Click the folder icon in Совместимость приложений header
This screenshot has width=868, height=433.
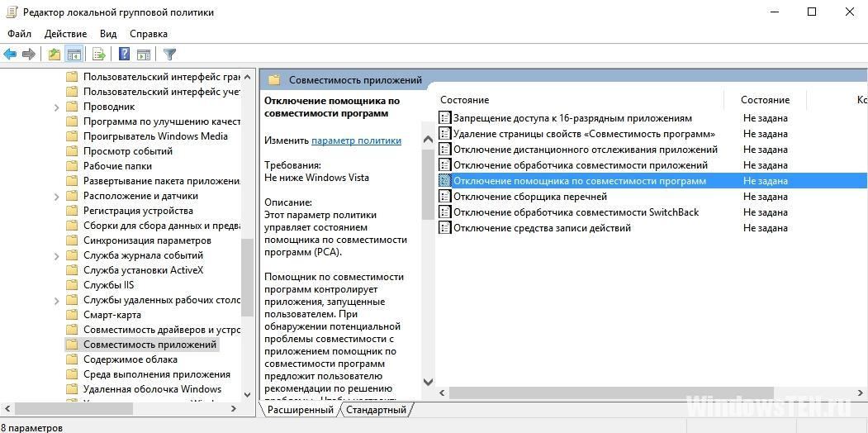274,79
